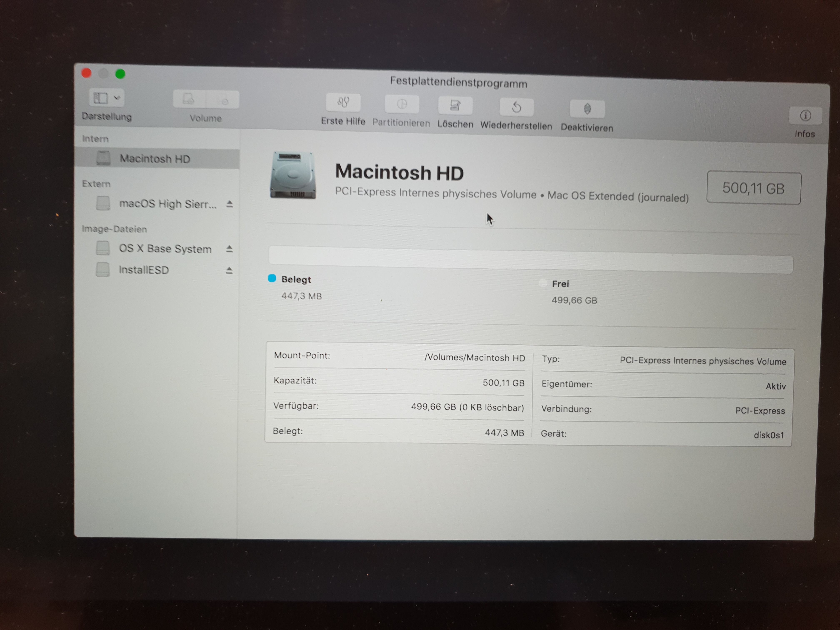Click the add Volume toolbar icon

(189, 100)
